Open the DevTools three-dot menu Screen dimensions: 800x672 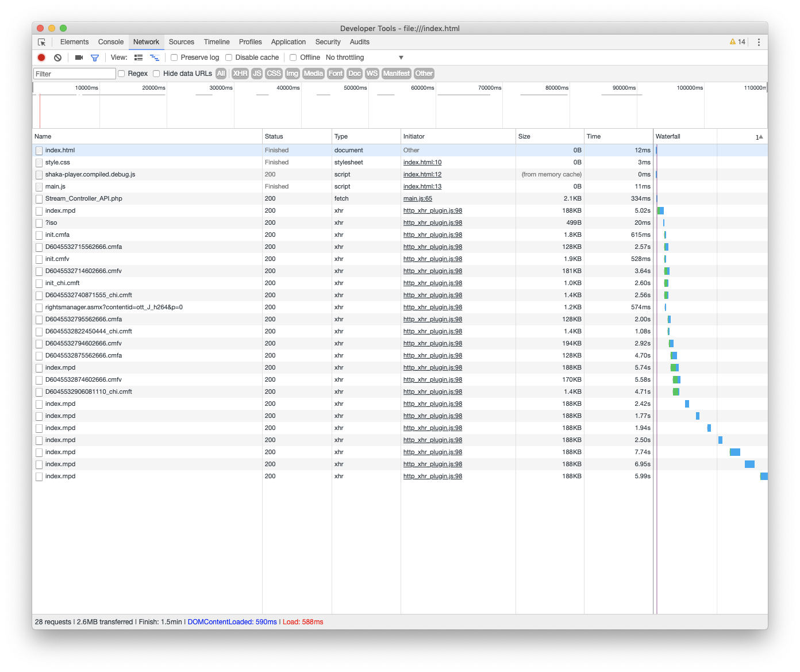click(x=759, y=42)
